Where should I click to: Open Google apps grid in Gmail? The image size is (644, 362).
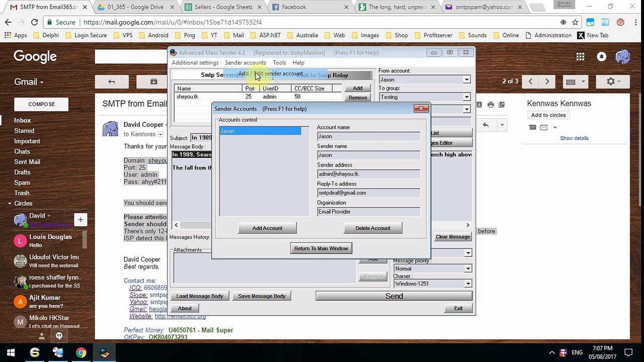coord(580,57)
